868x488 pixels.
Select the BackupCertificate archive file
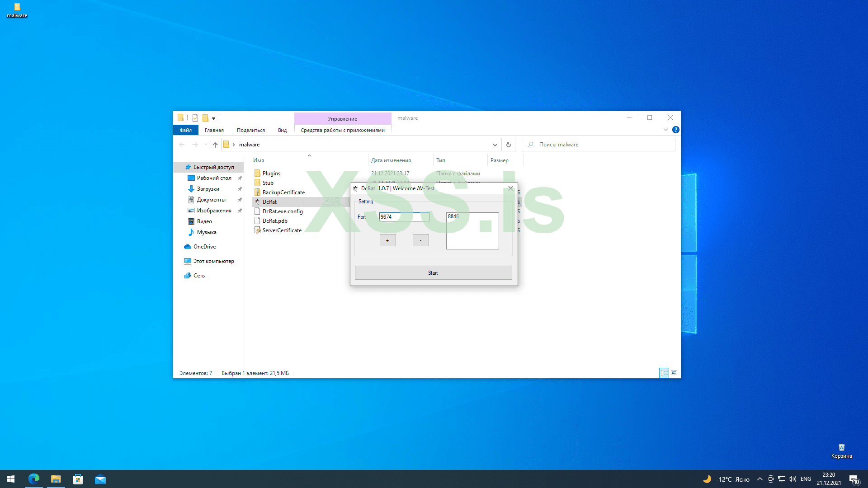tap(283, 192)
